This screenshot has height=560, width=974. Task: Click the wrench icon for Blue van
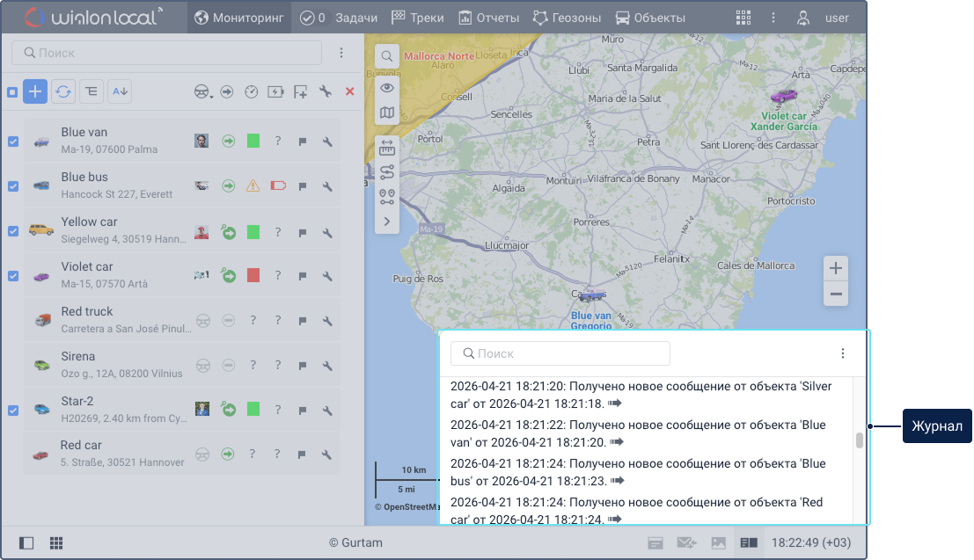[x=326, y=141]
